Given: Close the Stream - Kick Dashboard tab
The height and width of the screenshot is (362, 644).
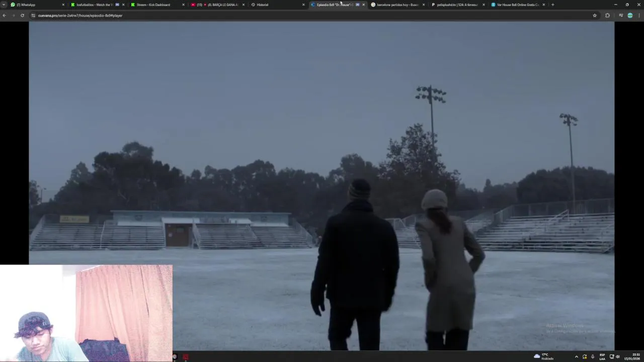Looking at the screenshot, I should (x=183, y=5).
